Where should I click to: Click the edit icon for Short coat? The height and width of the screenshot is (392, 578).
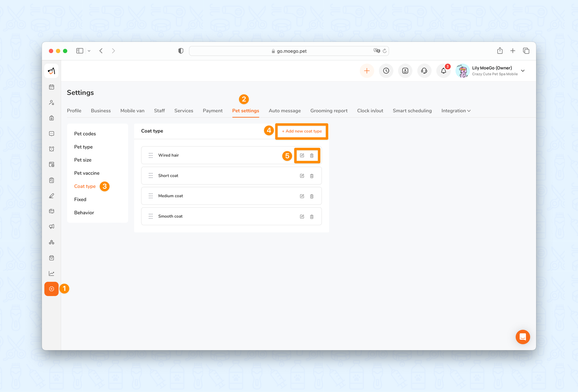point(302,176)
